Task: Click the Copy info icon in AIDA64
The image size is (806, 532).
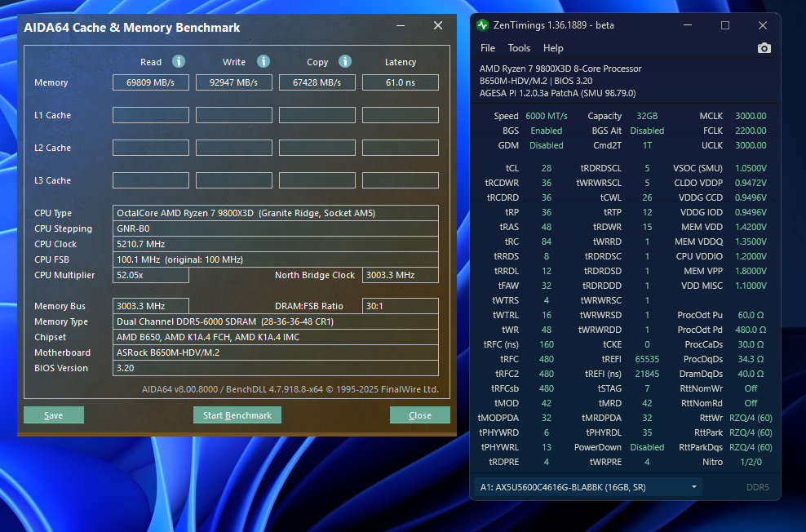Action: pos(345,61)
